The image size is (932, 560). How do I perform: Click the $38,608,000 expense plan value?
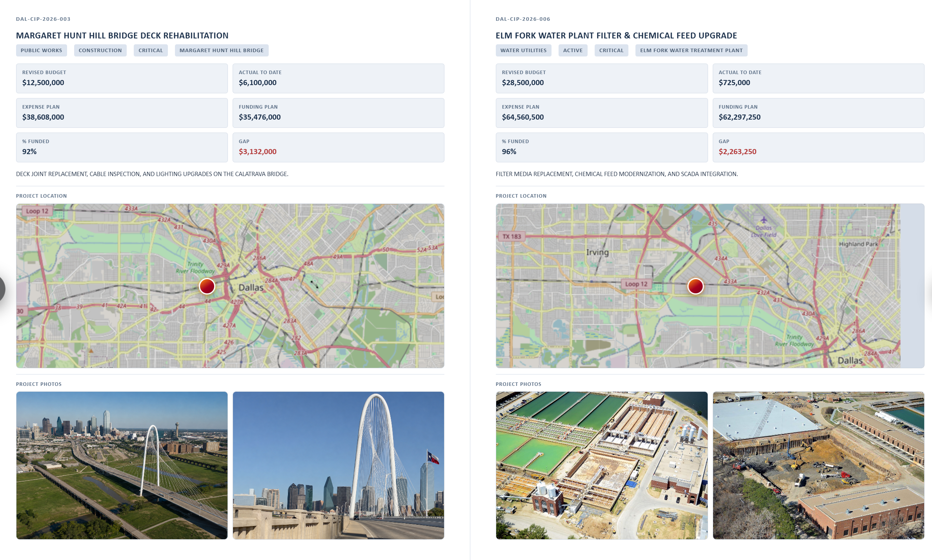coord(43,117)
